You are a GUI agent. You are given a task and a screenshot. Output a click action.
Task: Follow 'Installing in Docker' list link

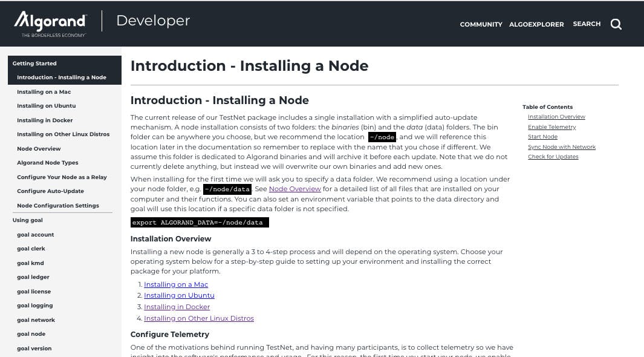tap(177, 306)
